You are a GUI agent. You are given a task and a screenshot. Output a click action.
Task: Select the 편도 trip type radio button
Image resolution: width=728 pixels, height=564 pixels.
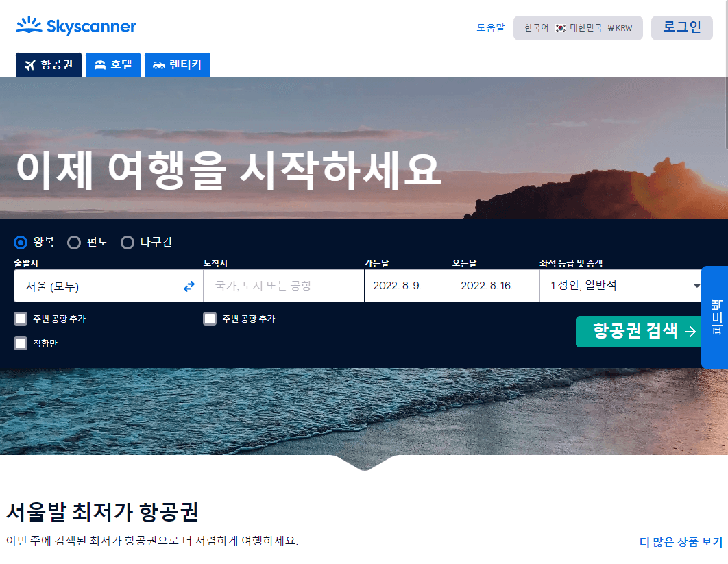pyautogui.click(x=73, y=242)
